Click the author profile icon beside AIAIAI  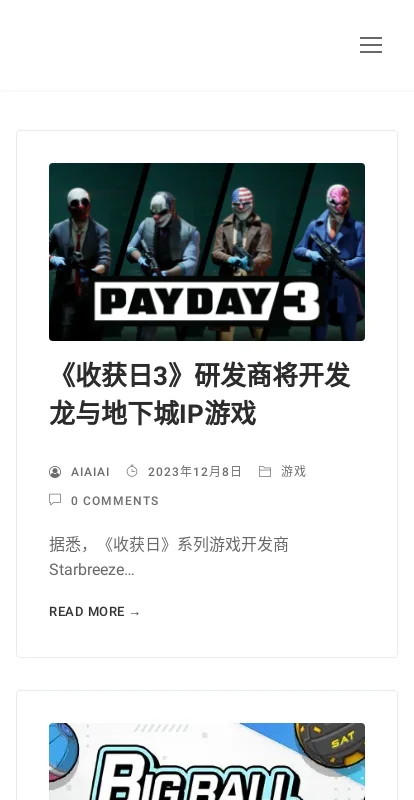(55, 472)
